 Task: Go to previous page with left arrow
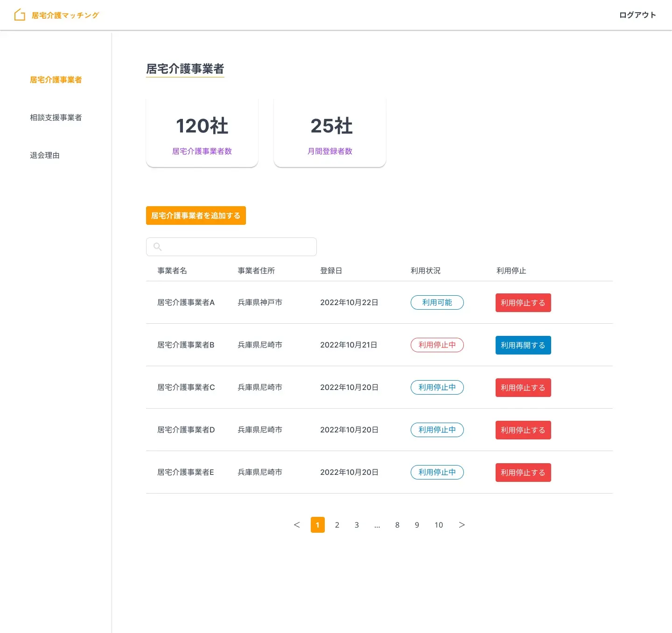pos(297,525)
